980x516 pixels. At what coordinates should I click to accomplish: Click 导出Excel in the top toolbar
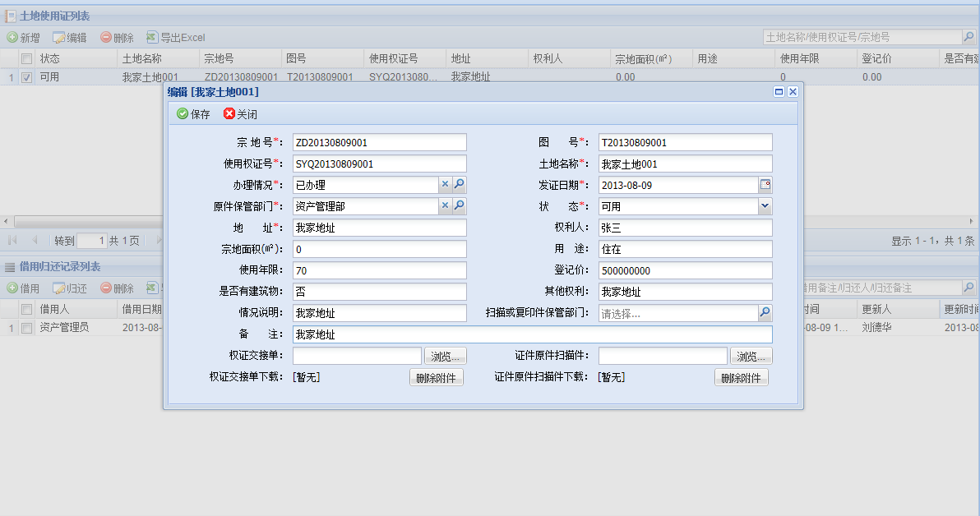(x=176, y=38)
